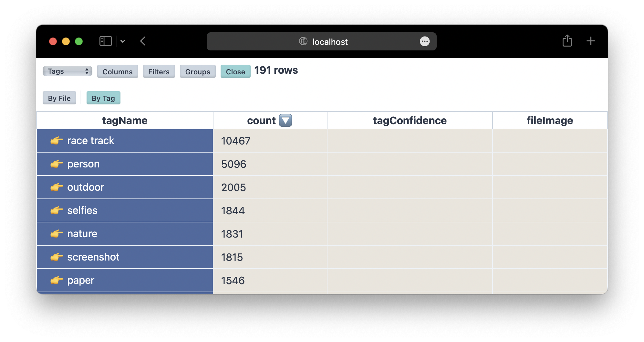Click the pointing hand icon for race track
Viewport: 644px width, 342px height.
57,141
